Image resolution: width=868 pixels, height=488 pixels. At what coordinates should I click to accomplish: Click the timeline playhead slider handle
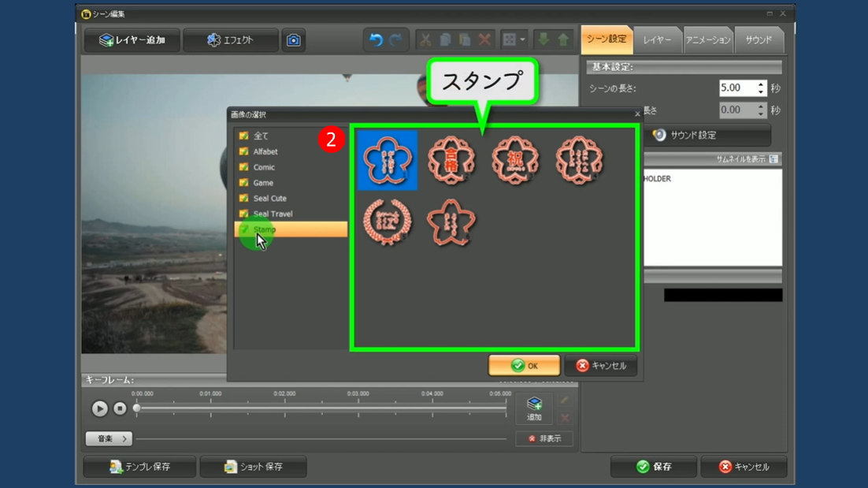pyautogui.click(x=136, y=408)
